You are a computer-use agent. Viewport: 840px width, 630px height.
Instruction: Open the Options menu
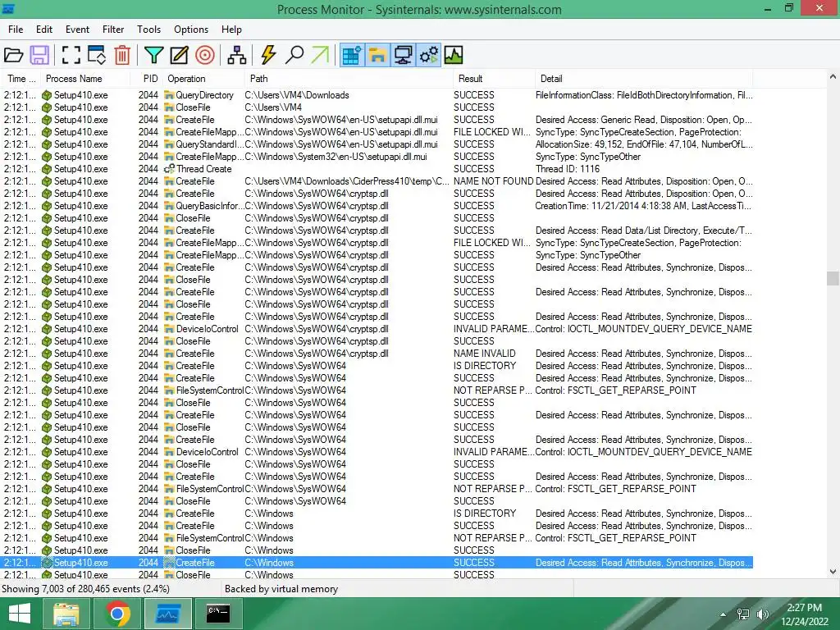190,30
